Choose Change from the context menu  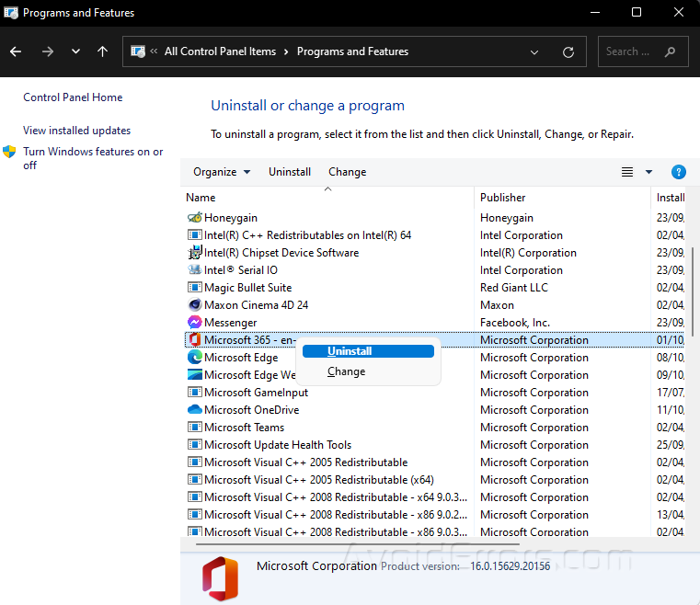click(347, 371)
